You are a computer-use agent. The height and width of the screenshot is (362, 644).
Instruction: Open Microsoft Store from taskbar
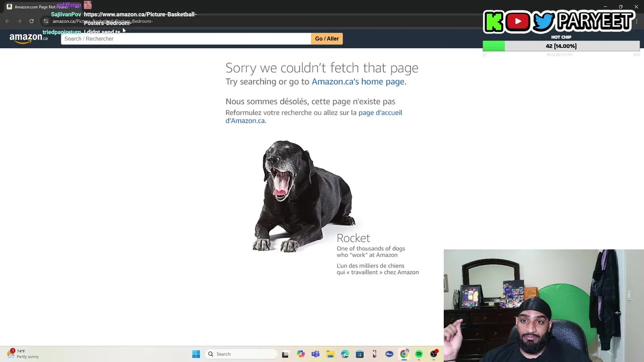(x=360, y=354)
